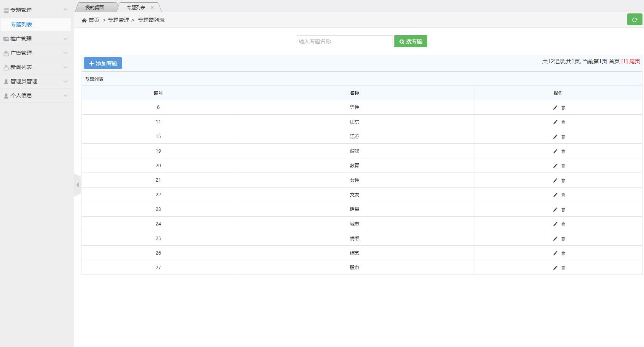The width and height of the screenshot is (644, 347).
Task: Delete the 游戏 topic row
Action: click(563, 151)
